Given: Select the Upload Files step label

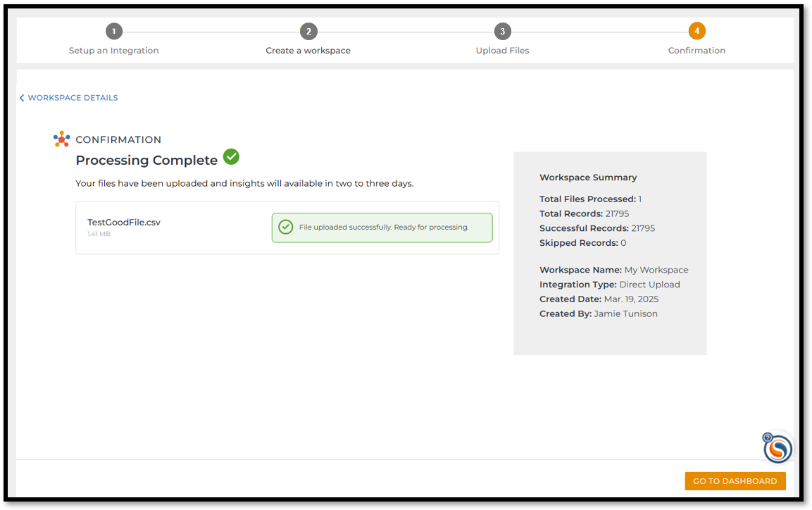Looking at the screenshot, I should 502,50.
